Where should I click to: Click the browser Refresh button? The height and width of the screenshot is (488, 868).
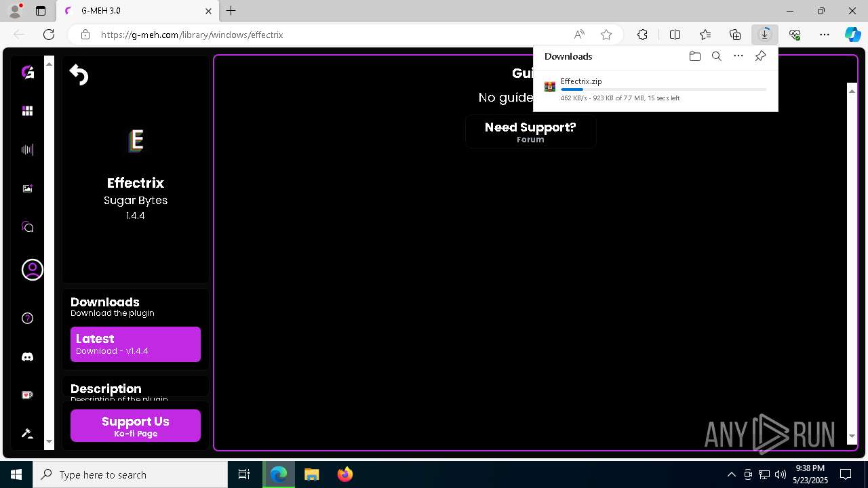(x=49, y=35)
